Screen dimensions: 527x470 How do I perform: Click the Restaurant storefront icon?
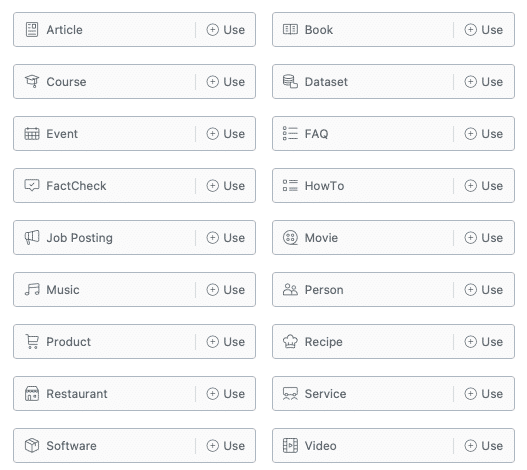click(x=32, y=393)
